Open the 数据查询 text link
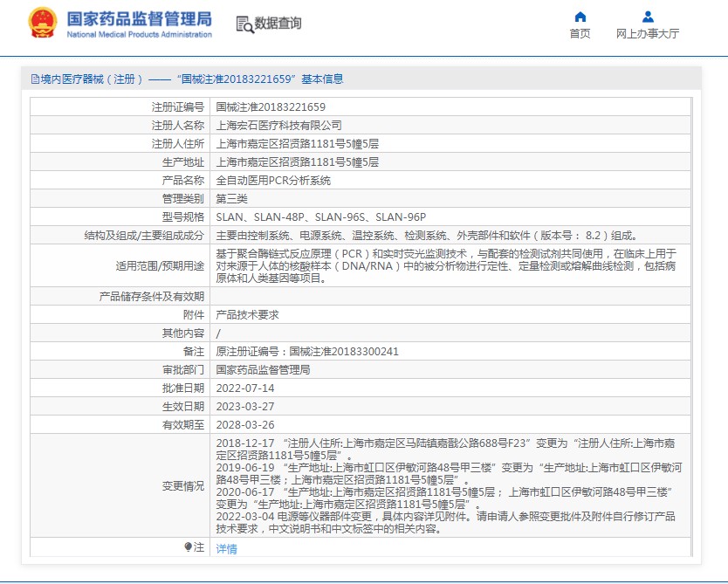 click(x=278, y=24)
